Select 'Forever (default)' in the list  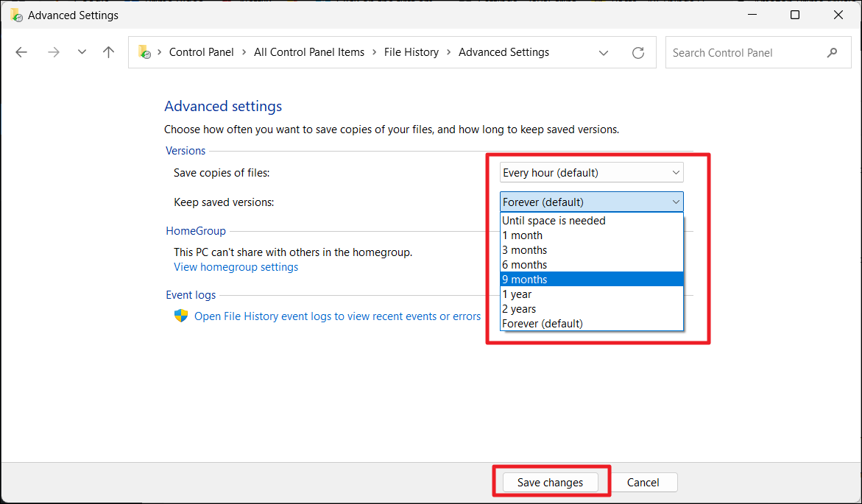pyautogui.click(x=543, y=324)
